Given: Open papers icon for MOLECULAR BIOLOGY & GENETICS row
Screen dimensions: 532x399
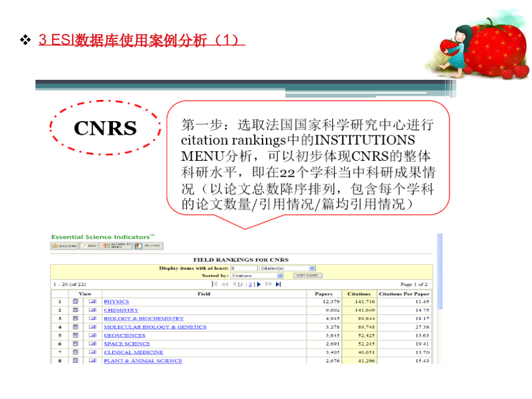Looking at the screenshot, I should tap(76, 327).
